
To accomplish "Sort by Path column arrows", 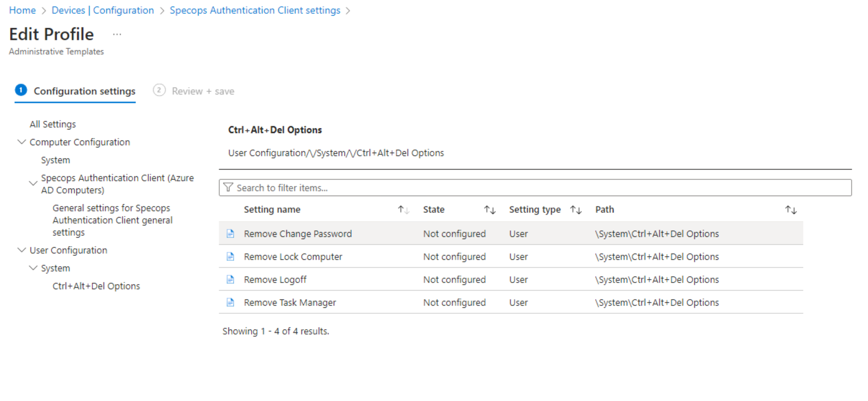I will 791,210.
